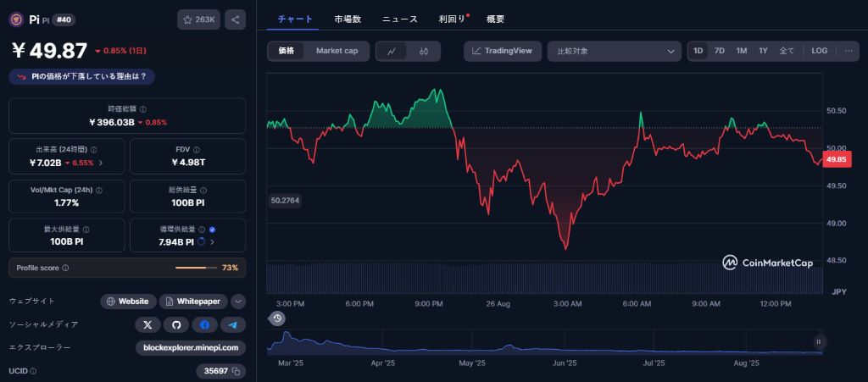
Task: Open the X (Twitter) social link
Action: coord(147,324)
